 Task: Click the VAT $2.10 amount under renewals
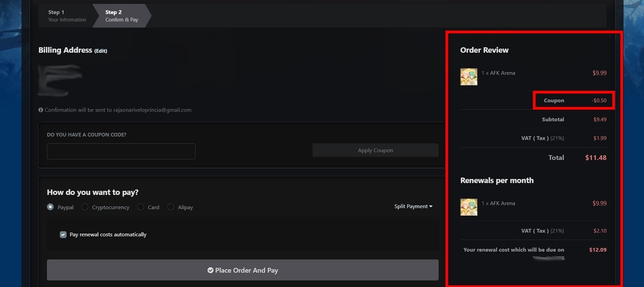(x=600, y=231)
